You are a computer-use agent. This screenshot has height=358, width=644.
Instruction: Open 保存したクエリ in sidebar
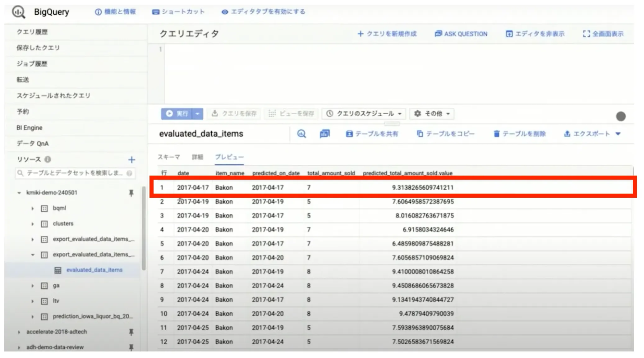[38, 48]
